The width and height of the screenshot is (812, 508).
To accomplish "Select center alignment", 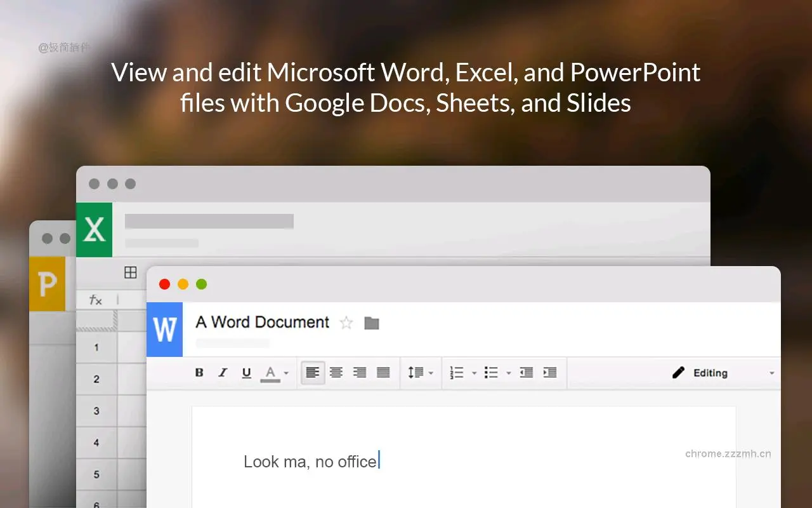I will (336, 373).
